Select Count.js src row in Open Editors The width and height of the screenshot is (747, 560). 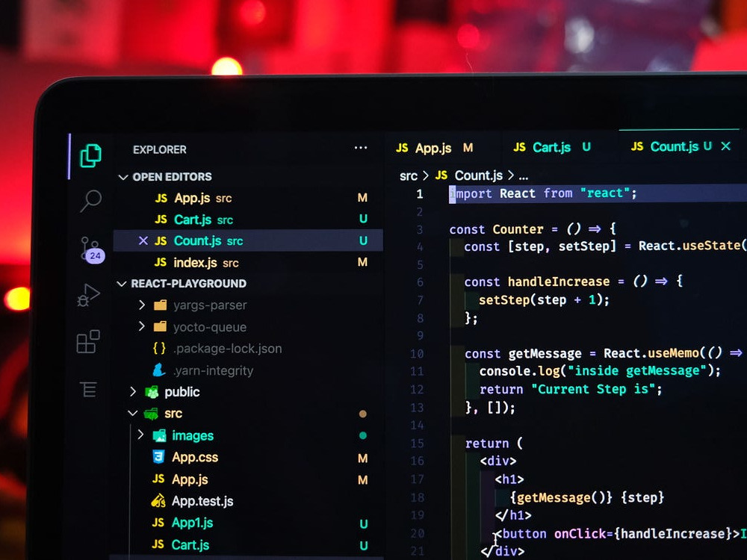tap(248, 240)
